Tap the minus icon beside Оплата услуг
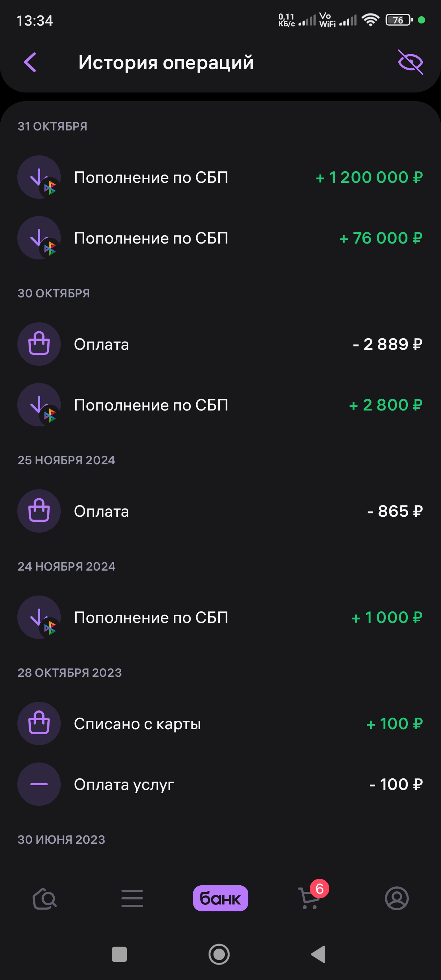Screen dimensions: 441x980 click(x=39, y=784)
